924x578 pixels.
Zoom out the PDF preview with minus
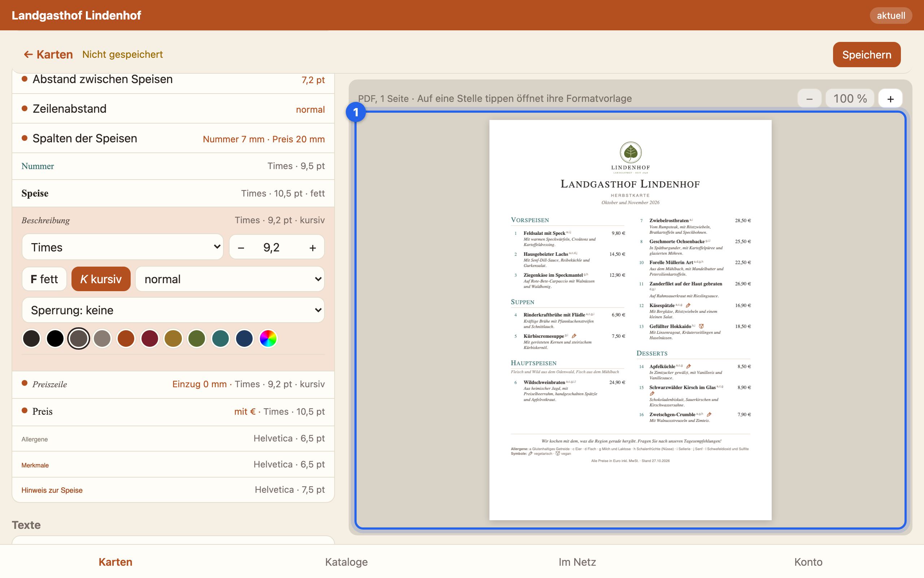(809, 99)
